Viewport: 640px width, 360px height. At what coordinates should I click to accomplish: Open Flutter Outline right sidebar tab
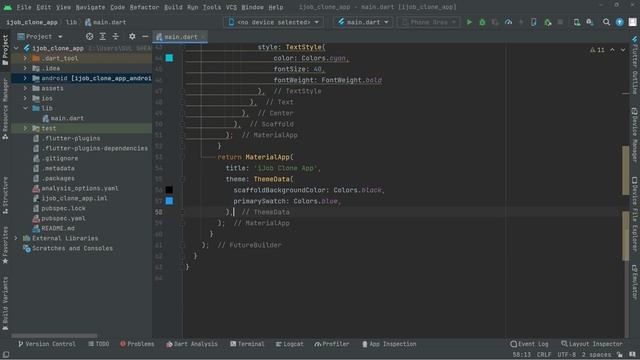pyautogui.click(x=635, y=65)
